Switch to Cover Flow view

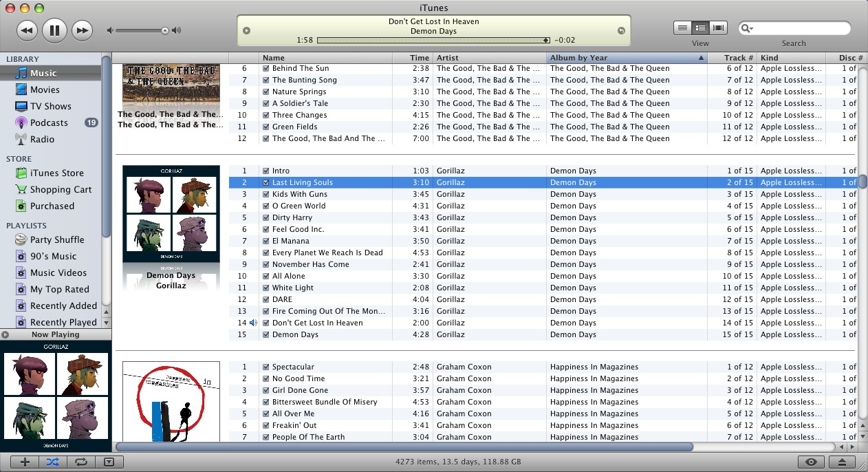tap(719, 28)
